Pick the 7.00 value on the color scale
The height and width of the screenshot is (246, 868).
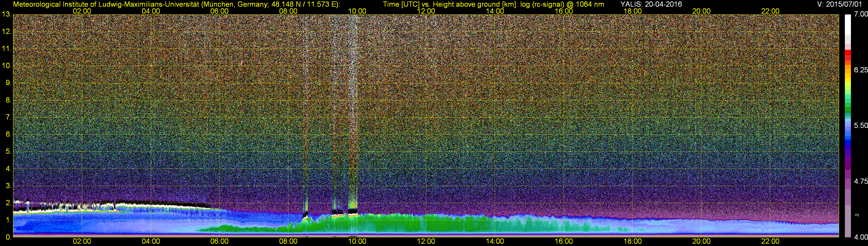(x=860, y=14)
